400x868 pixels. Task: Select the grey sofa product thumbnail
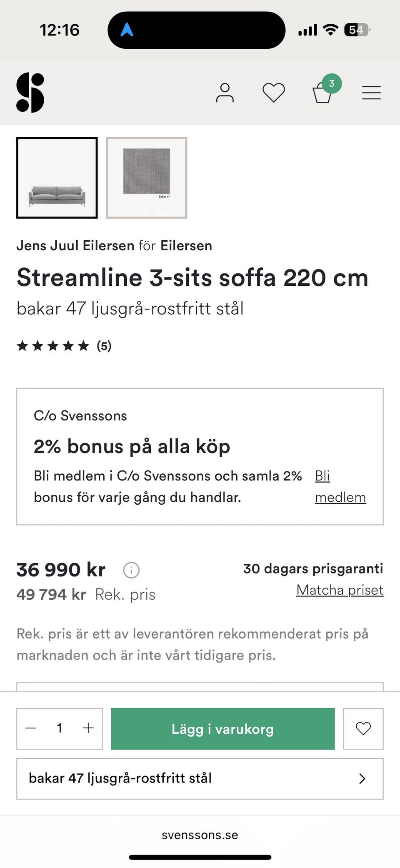pyautogui.click(x=57, y=178)
